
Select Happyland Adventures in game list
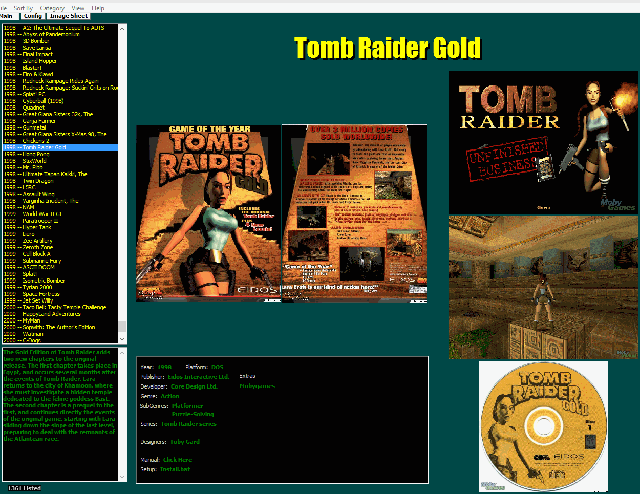pyautogui.click(x=60, y=314)
